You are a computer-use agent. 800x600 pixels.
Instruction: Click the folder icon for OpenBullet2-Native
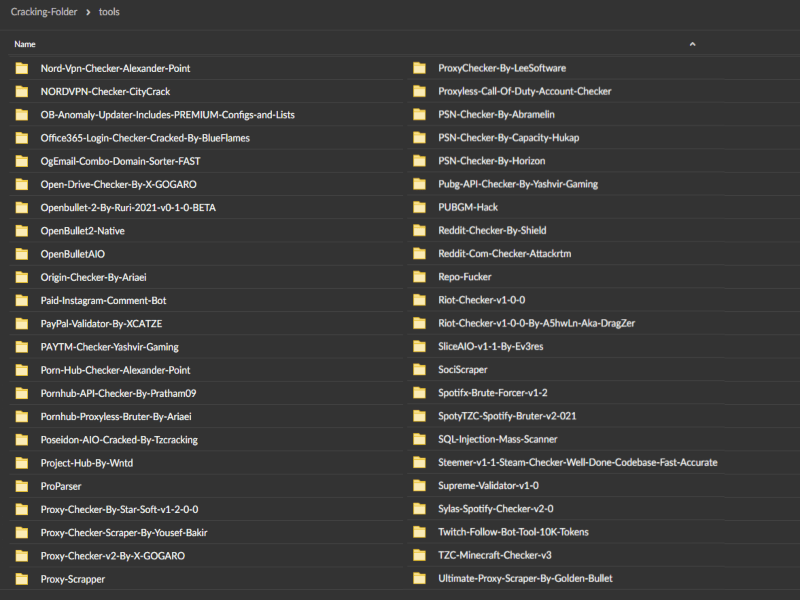[x=21, y=231]
